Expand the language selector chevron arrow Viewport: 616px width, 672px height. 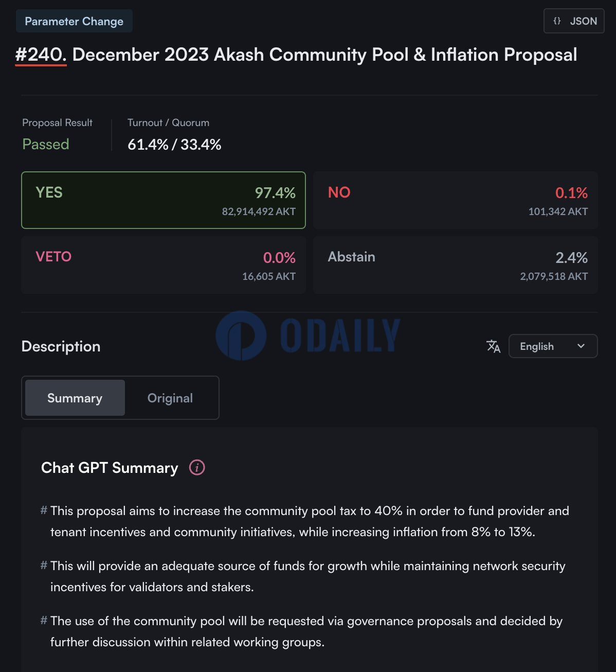pos(581,346)
